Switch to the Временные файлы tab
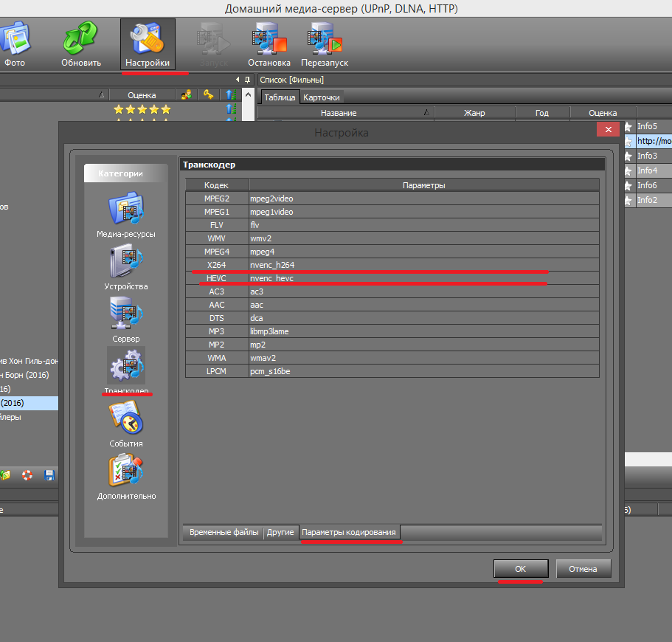The image size is (672, 642). click(224, 532)
